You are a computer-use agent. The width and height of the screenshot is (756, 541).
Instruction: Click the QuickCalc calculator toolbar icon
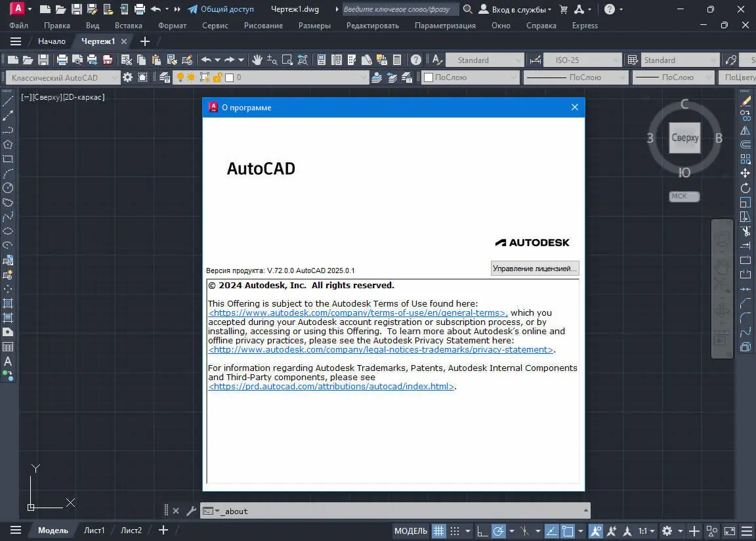(x=397, y=60)
